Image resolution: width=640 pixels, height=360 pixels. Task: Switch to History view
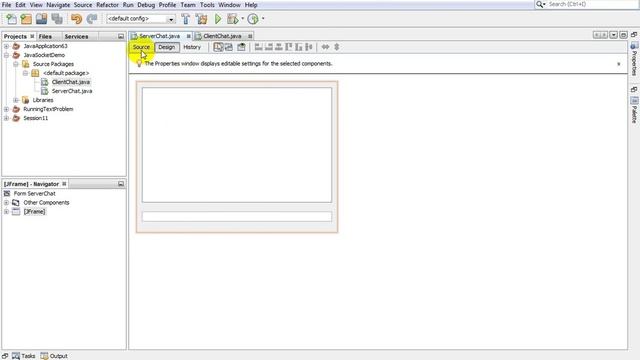[192, 47]
